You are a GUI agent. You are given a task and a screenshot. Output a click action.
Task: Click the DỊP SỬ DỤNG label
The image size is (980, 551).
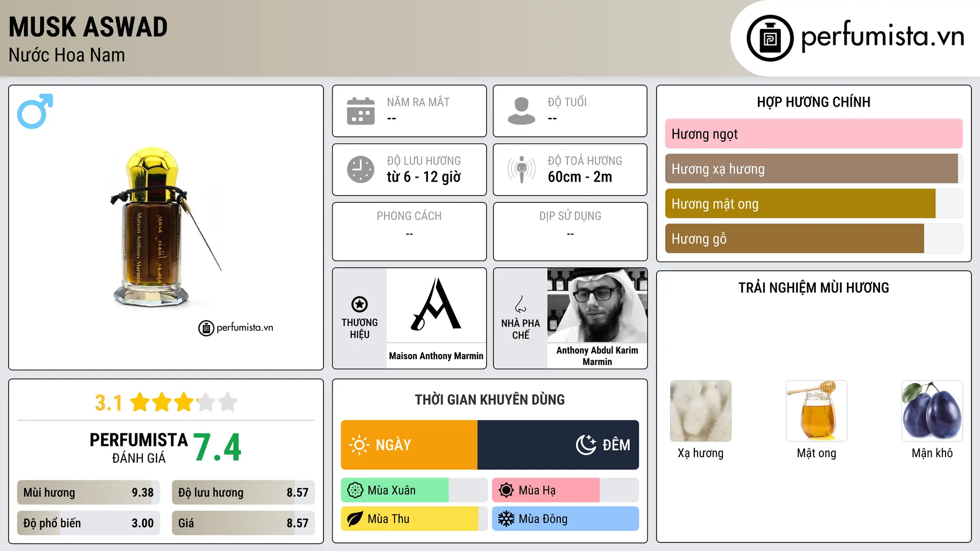[570, 216]
